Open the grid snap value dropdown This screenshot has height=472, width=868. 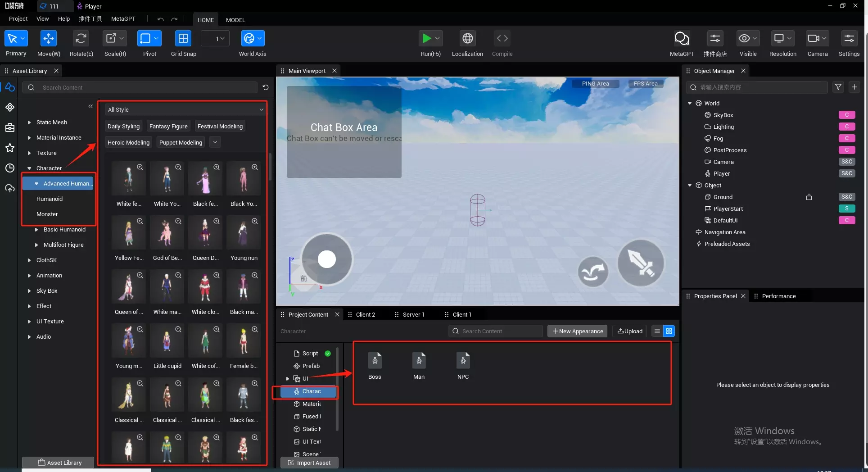pyautogui.click(x=215, y=39)
